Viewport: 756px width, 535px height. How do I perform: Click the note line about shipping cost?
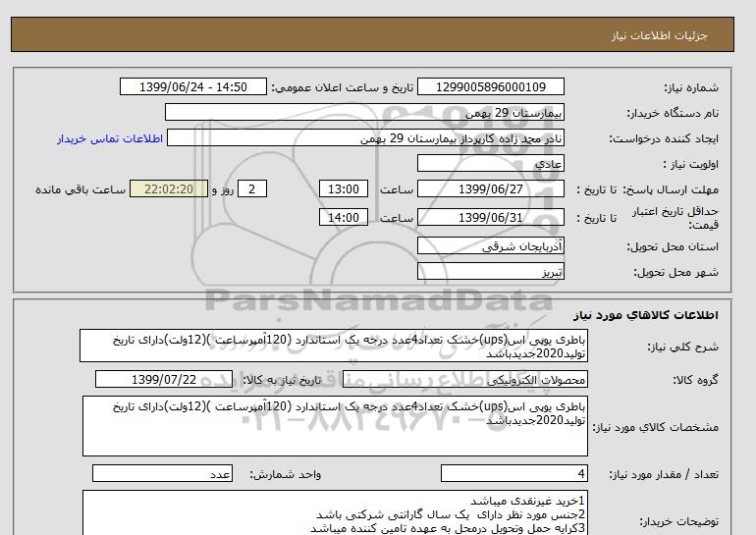448,528
